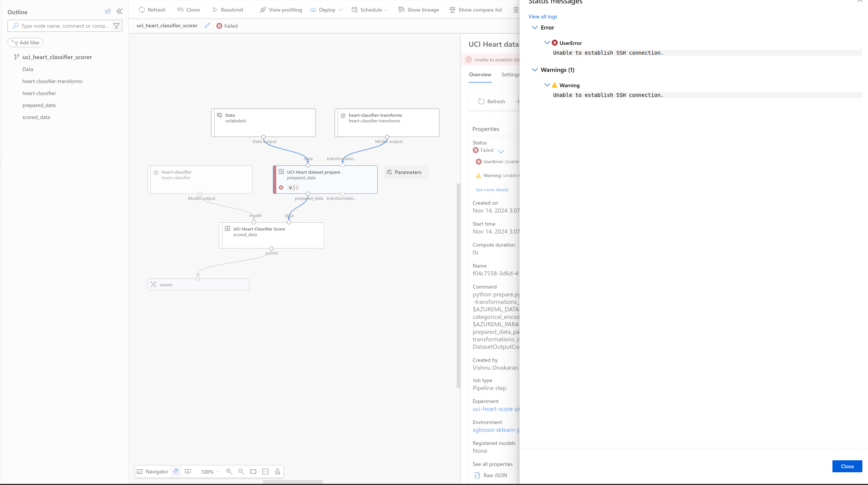868x485 pixels.
Task: Select the scores output node
Action: pos(198,284)
